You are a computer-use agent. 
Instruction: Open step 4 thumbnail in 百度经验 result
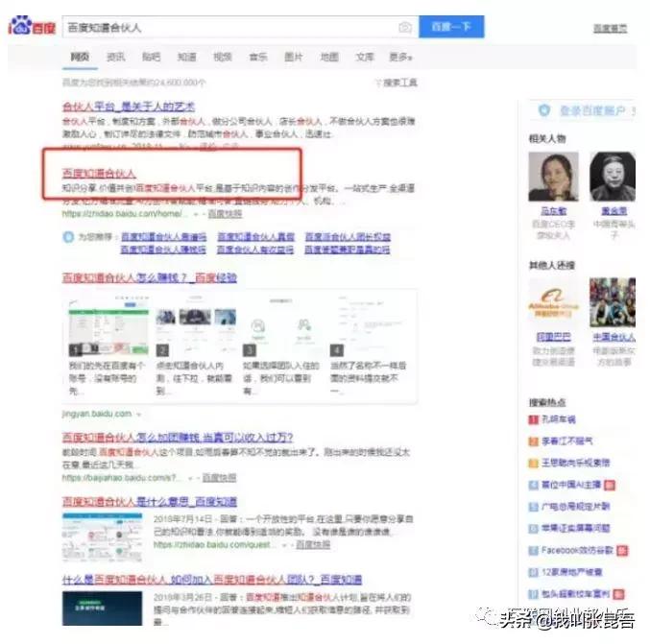pyautogui.click(x=371, y=326)
